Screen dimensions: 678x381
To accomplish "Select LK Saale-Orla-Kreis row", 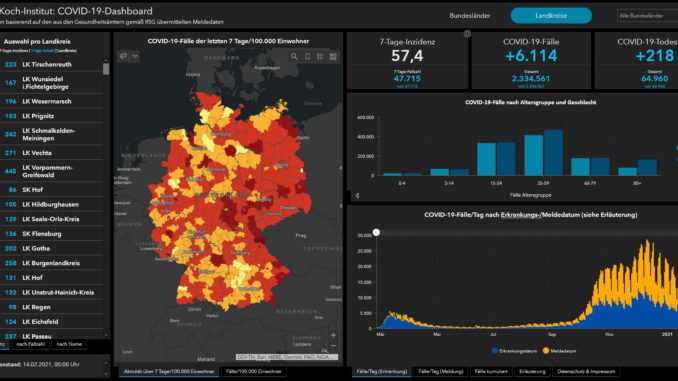I will 51,219.
